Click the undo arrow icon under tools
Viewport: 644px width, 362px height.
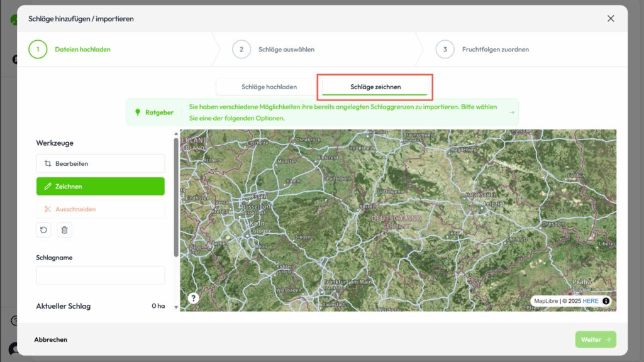tap(43, 230)
